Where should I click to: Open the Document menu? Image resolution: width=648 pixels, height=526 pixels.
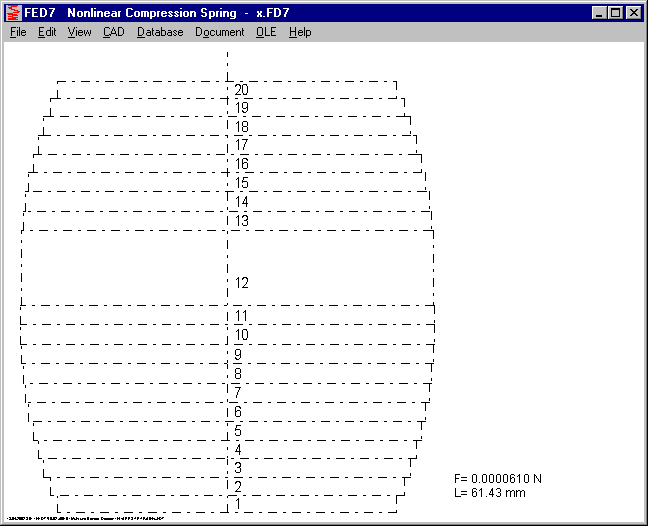click(x=219, y=32)
